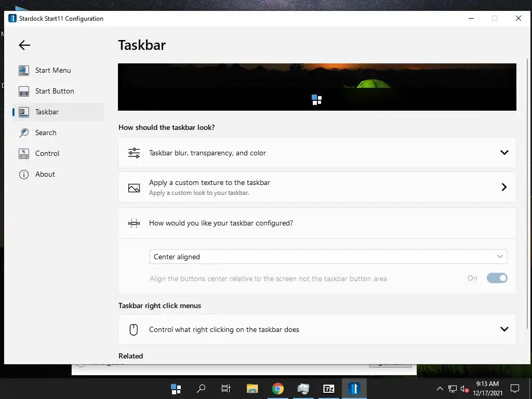This screenshot has width=532, height=399.
Task: Click the Start Button sidebar icon
Action: click(x=24, y=91)
